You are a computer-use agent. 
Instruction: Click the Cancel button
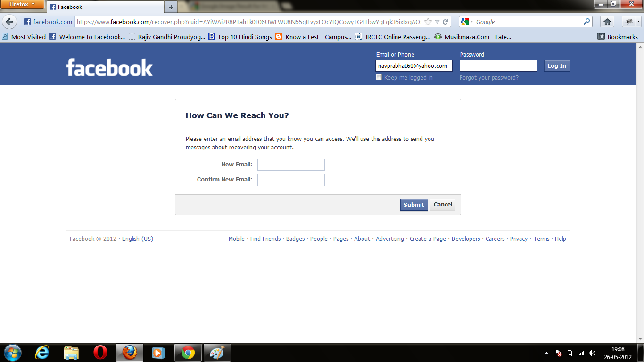[x=443, y=205]
